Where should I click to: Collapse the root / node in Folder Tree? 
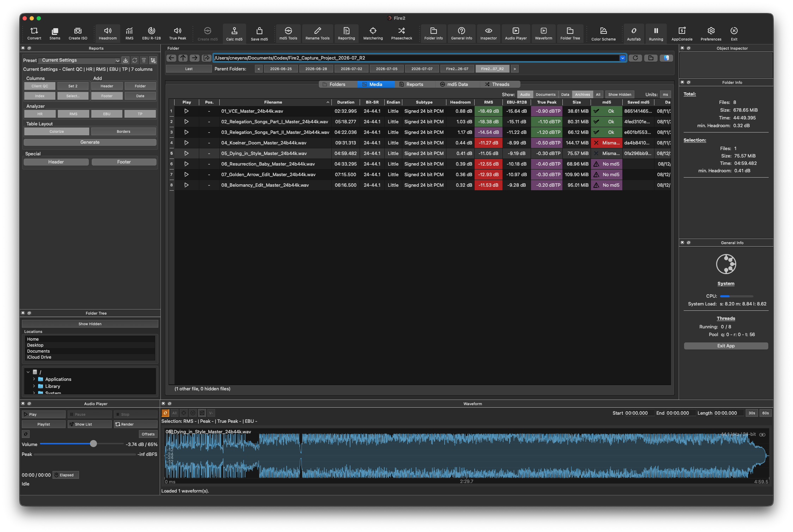pyautogui.click(x=28, y=372)
